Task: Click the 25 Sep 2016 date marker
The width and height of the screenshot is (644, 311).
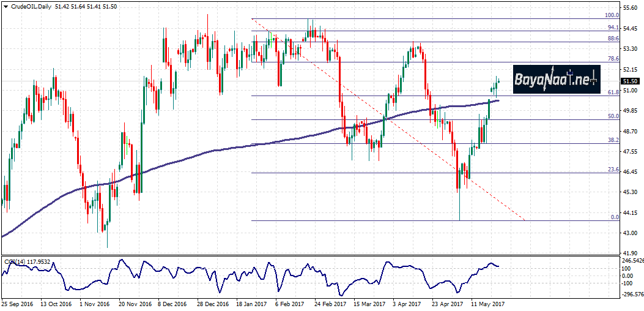Action: click(18, 304)
